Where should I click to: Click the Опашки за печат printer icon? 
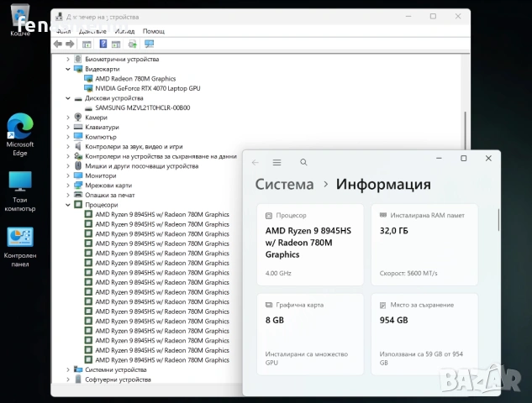coord(78,195)
